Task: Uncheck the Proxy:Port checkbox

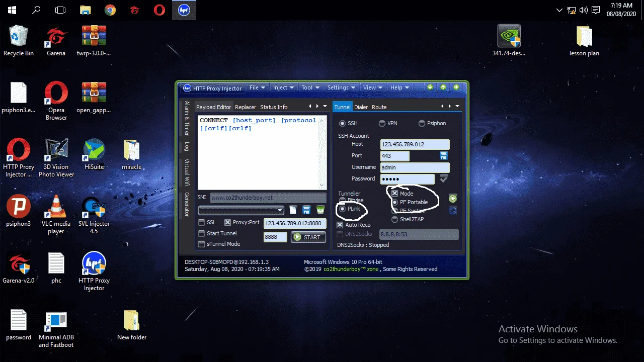Action: 227,222
